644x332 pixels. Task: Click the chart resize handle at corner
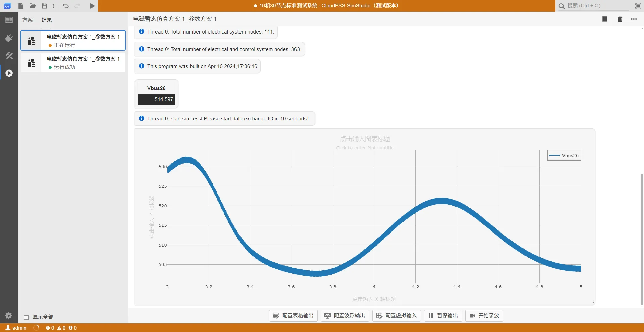coord(593,302)
